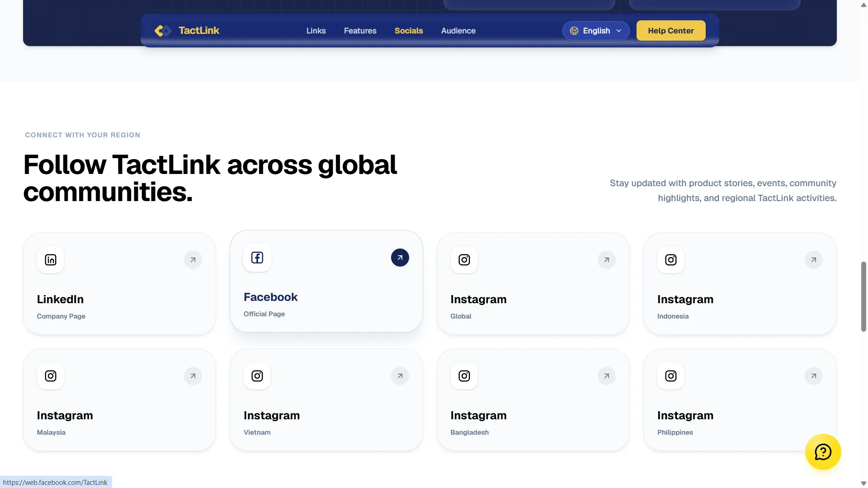Click the globe icon in language selector
Image resolution: width=868 pixels, height=488 pixels.
(x=574, y=31)
